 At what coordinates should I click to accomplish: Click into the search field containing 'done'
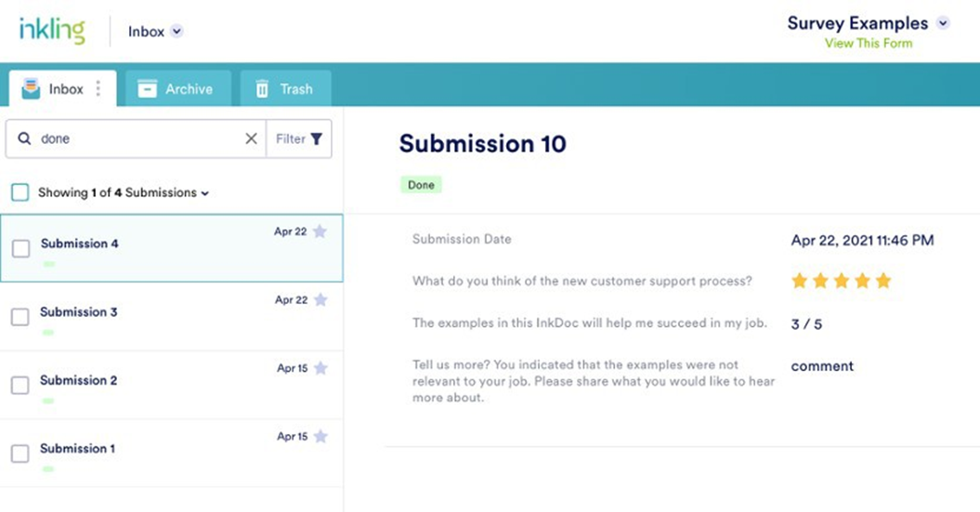pos(139,138)
